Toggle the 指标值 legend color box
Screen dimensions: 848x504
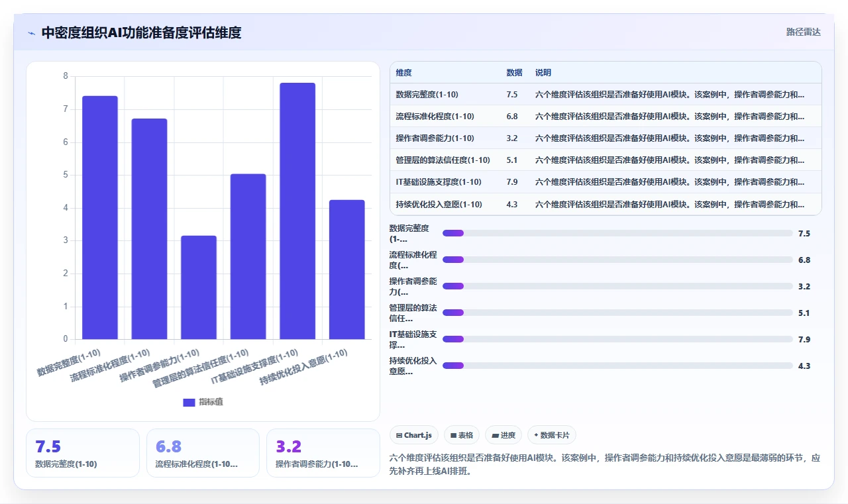(x=189, y=402)
